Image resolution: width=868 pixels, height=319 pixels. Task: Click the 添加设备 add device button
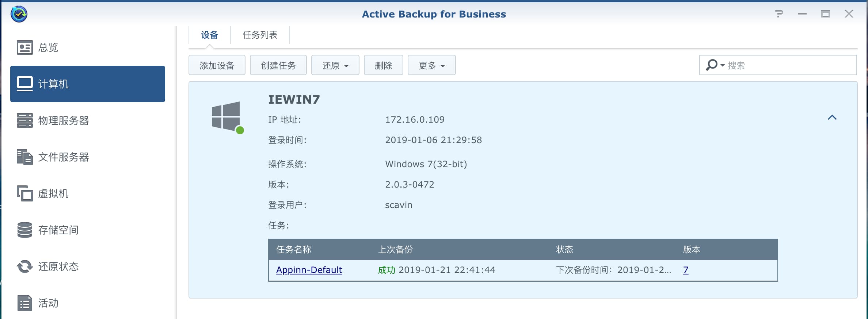coord(217,65)
